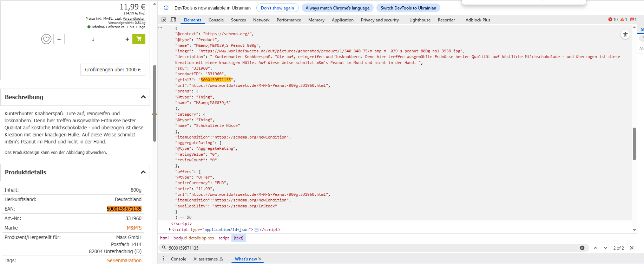Collapse the Produktdetails section

[143, 172]
